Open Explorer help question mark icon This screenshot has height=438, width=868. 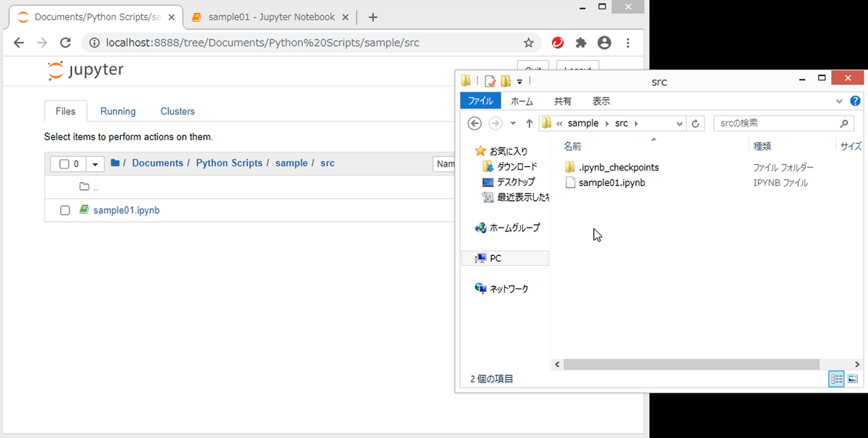coord(855,101)
